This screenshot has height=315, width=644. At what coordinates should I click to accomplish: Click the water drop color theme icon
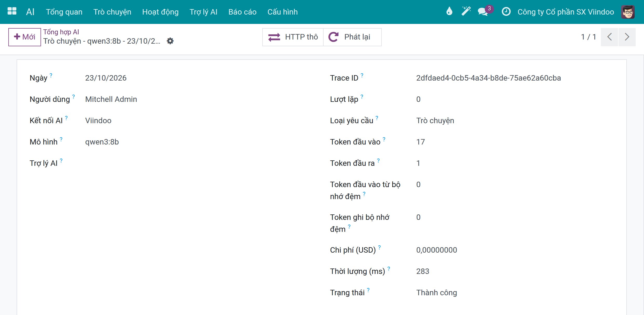tap(449, 11)
